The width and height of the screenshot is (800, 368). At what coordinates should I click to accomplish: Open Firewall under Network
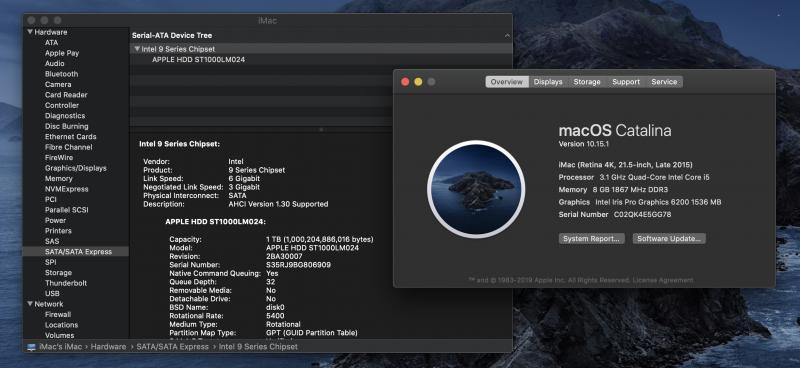tap(58, 315)
